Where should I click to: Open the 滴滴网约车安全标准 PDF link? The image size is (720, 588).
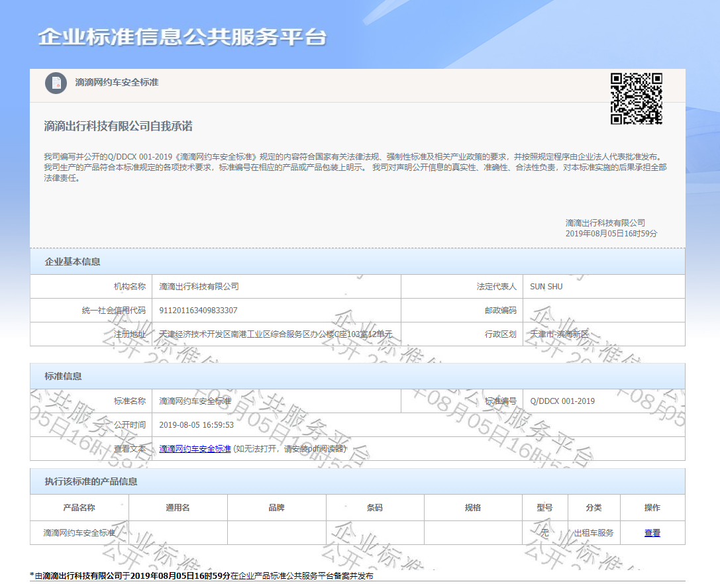(195, 449)
